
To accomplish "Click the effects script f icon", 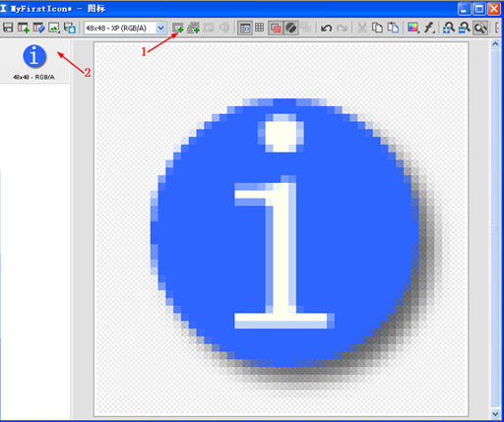I will (429, 28).
